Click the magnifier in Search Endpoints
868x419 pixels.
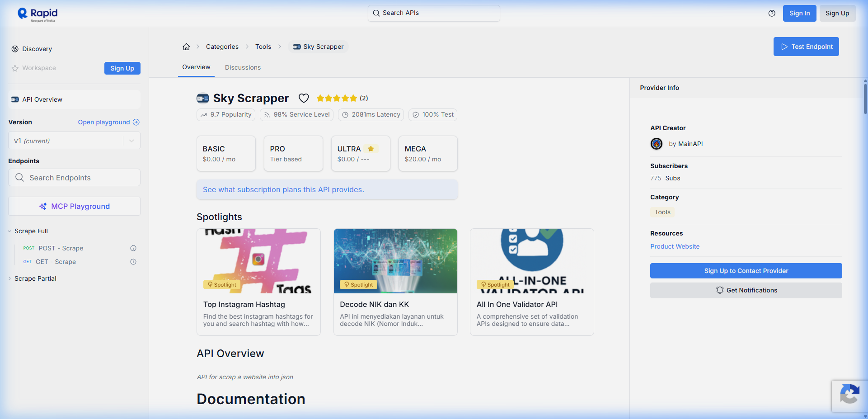[19, 178]
